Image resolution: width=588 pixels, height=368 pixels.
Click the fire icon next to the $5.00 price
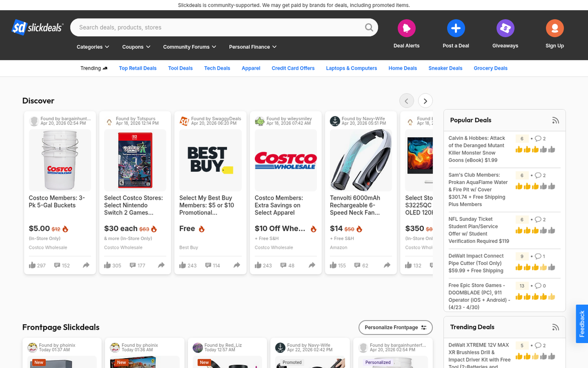66,228
